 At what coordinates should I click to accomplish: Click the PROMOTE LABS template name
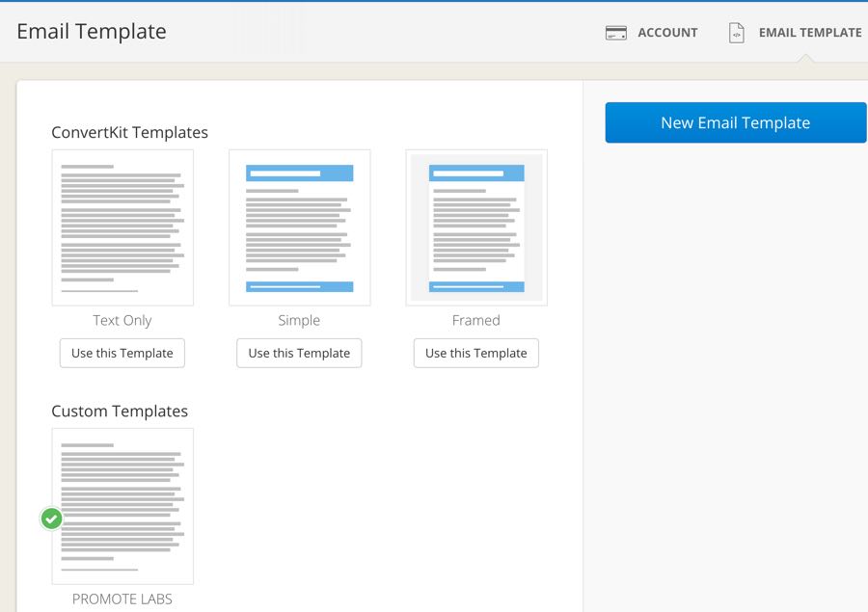pos(122,599)
